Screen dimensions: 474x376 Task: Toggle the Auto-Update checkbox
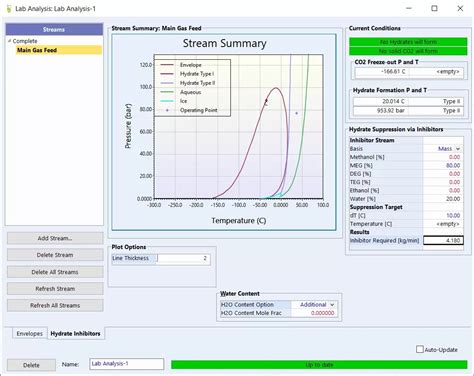tap(420, 349)
